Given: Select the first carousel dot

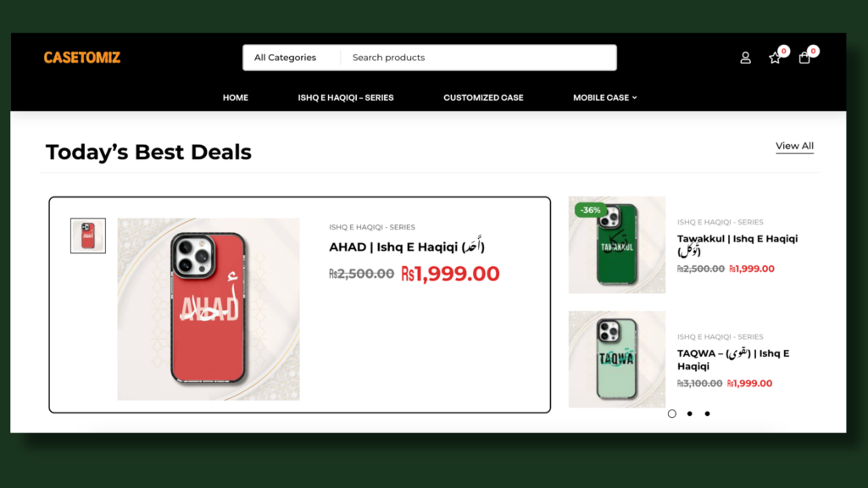Looking at the screenshot, I should 672,413.
